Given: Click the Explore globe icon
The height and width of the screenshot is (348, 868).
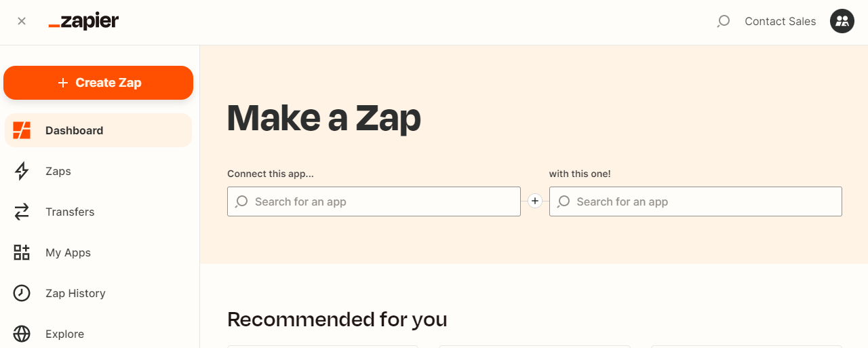Looking at the screenshot, I should [22, 334].
